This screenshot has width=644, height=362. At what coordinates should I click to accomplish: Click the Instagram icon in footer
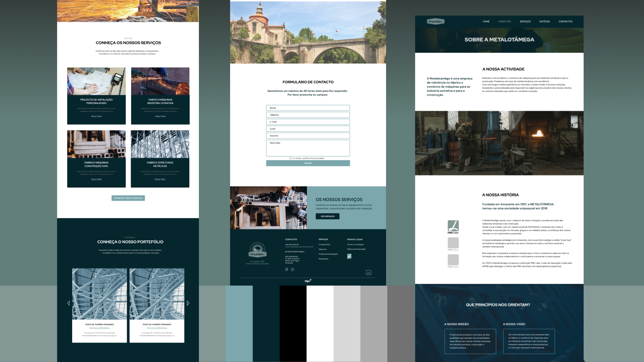pyautogui.click(x=292, y=269)
